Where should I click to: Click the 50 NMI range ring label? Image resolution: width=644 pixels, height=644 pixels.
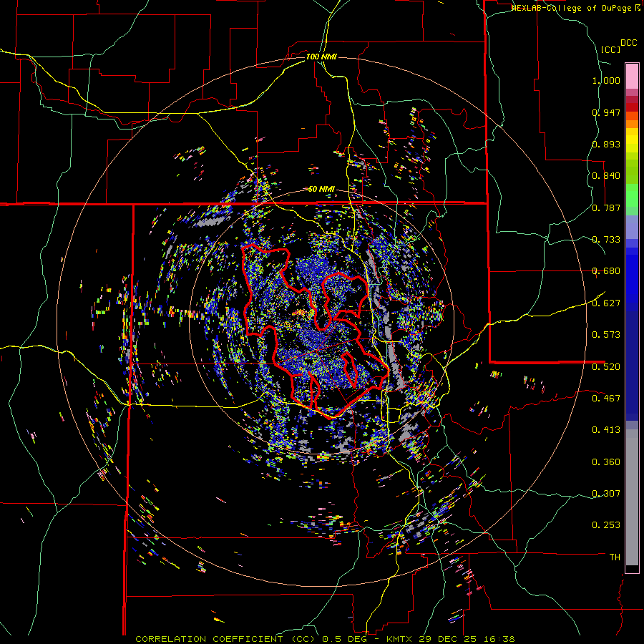(x=321, y=189)
